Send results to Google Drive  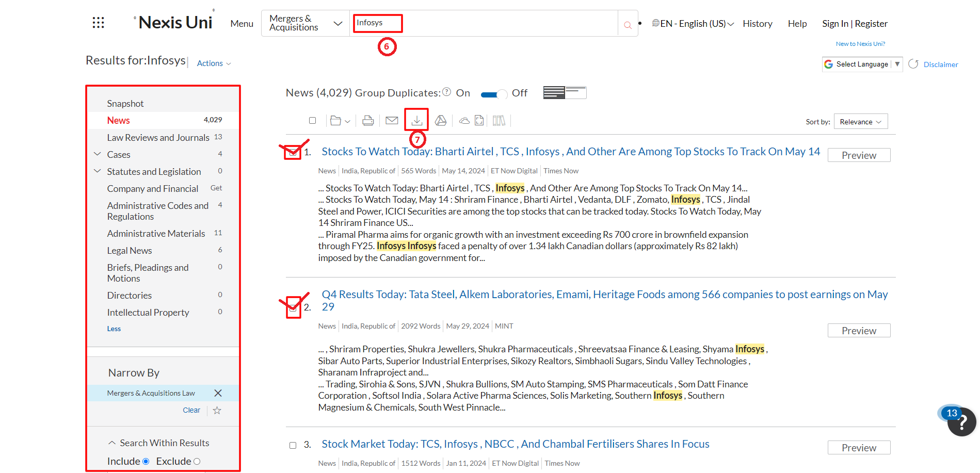(x=441, y=121)
